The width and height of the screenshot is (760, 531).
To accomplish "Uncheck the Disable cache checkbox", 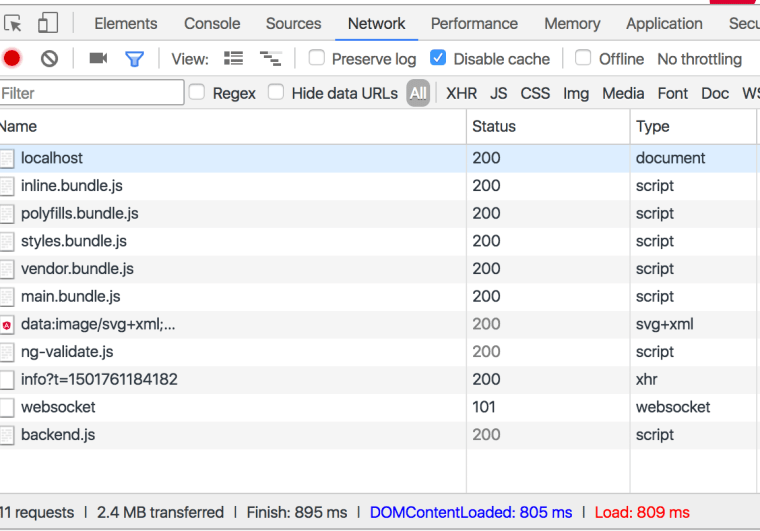I will tap(438, 58).
